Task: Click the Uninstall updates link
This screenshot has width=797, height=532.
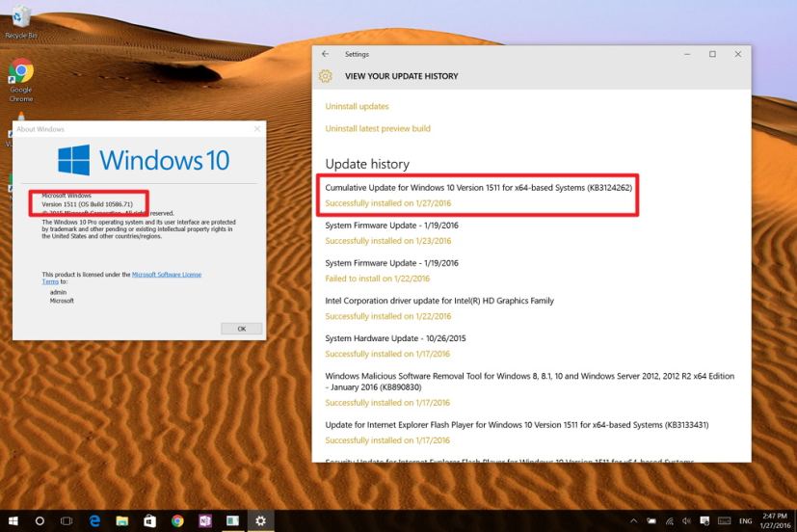Action: click(357, 106)
